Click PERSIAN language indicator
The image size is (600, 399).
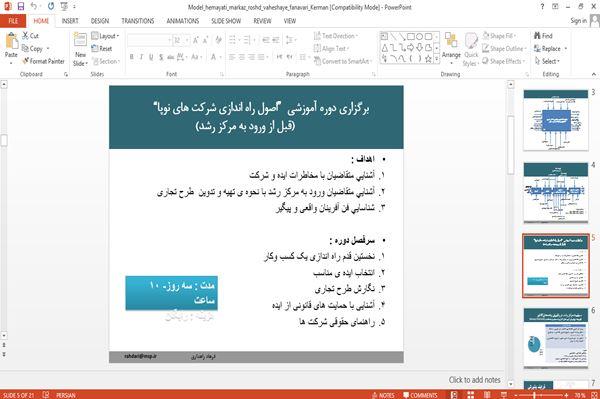click(65, 395)
